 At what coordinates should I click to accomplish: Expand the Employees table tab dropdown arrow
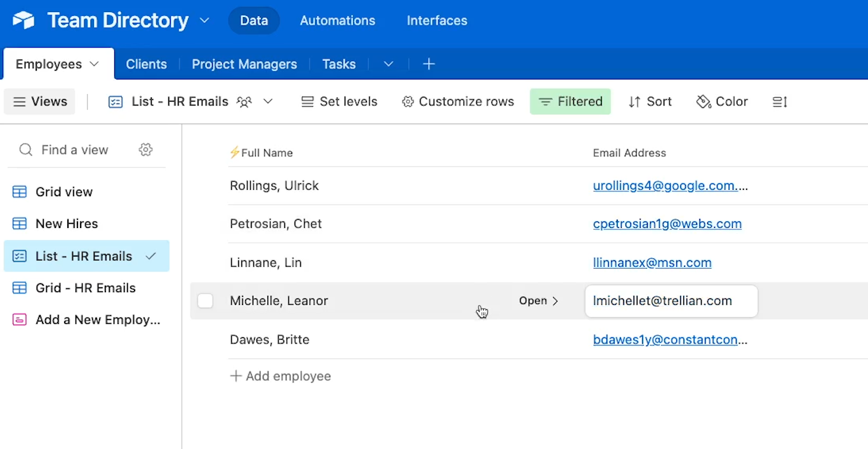[95, 64]
